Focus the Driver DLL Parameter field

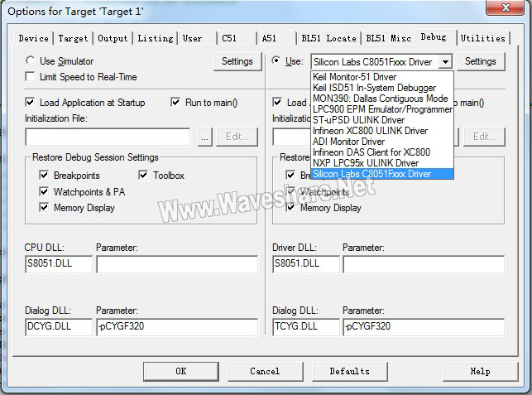click(424, 264)
